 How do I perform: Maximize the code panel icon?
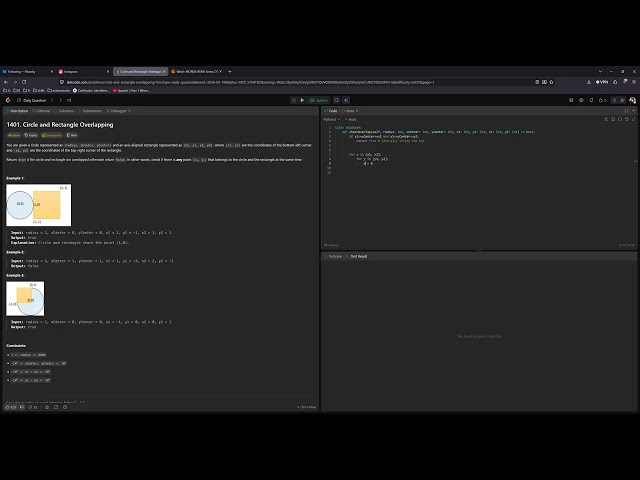click(x=627, y=111)
